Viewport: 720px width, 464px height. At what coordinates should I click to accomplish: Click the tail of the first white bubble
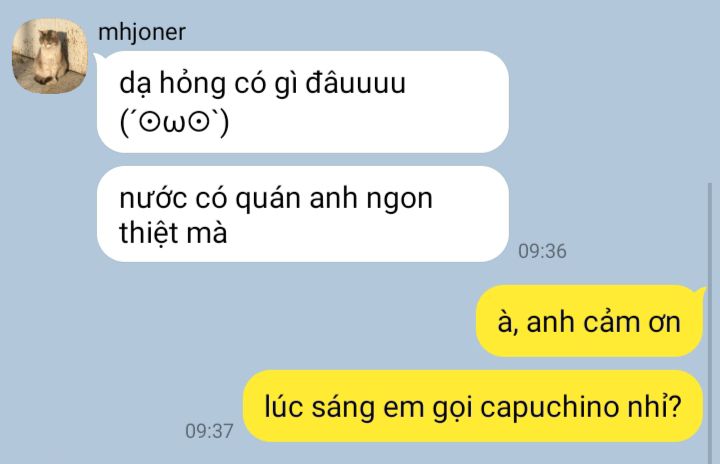click(98, 59)
